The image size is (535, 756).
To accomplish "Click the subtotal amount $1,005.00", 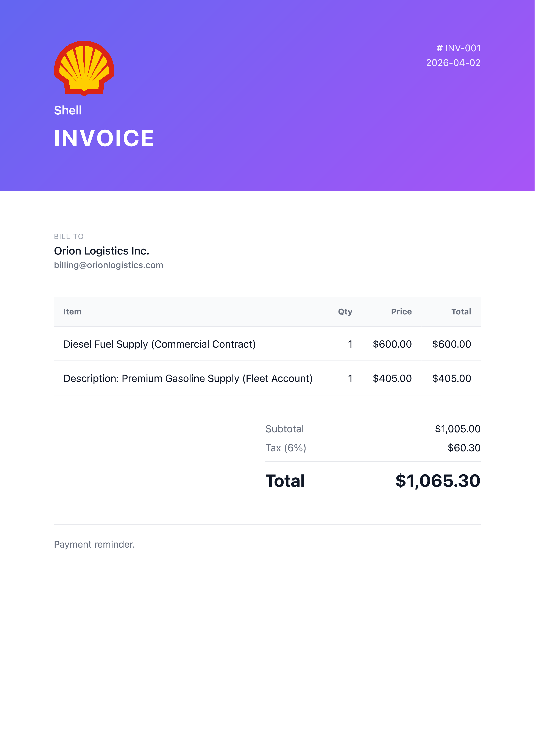I will point(458,429).
